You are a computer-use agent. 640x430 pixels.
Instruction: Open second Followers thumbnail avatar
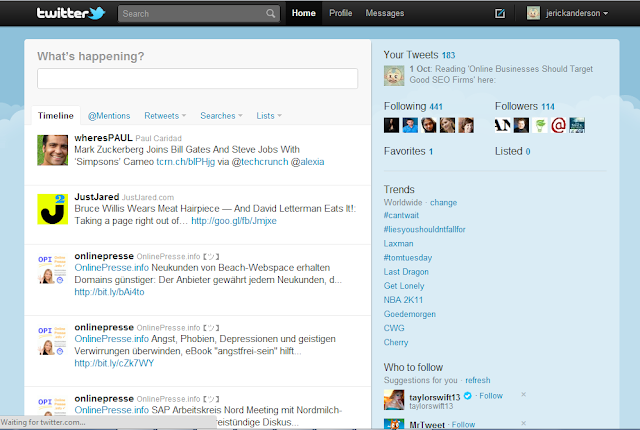click(x=521, y=125)
